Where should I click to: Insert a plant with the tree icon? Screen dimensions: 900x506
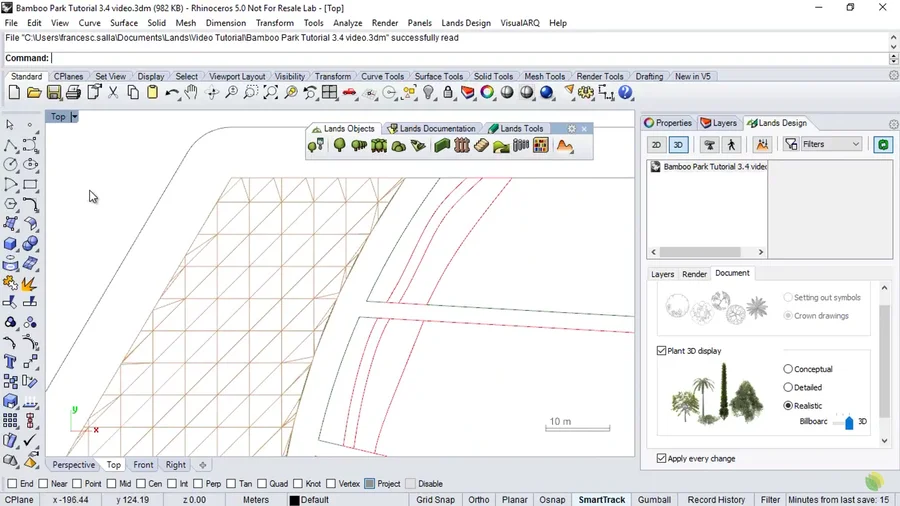pyautogui.click(x=339, y=146)
